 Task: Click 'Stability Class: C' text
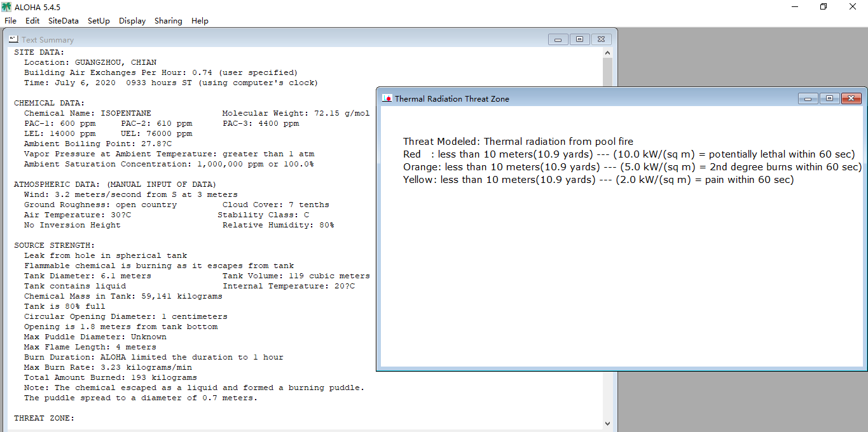(x=263, y=215)
